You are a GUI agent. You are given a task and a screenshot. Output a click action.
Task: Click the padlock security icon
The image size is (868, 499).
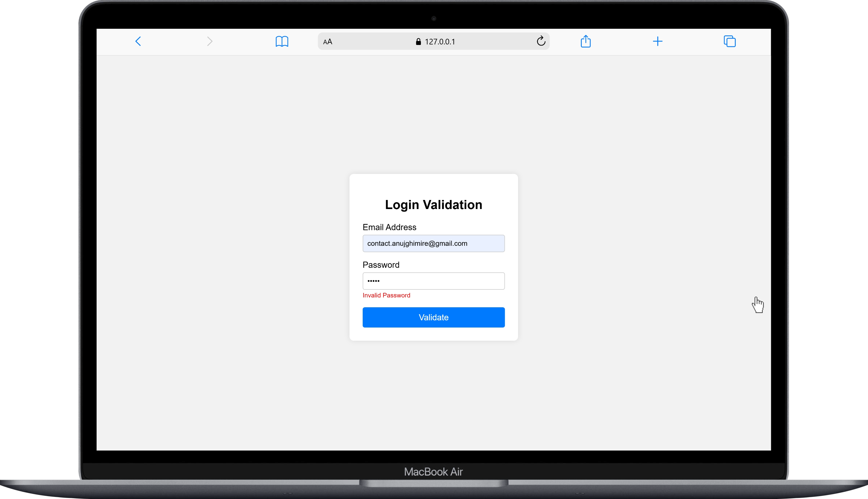pyautogui.click(x=418, y=41)
